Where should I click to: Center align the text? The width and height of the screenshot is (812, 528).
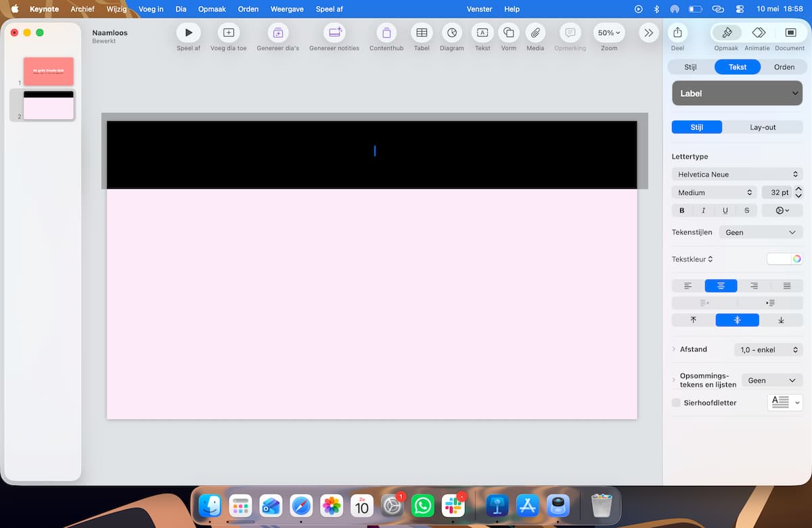(721, 286)
